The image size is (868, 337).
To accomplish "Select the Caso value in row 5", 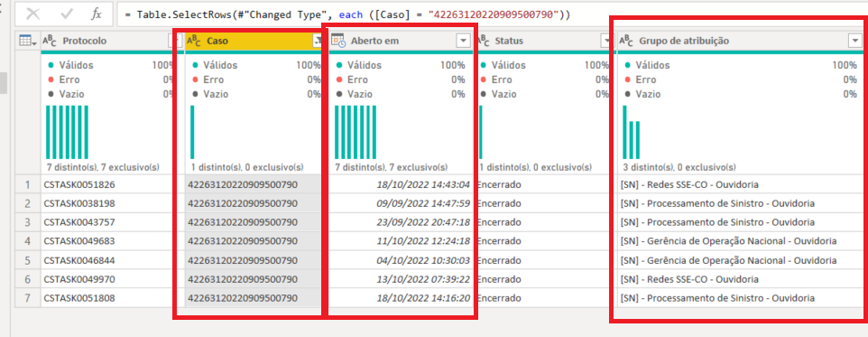I will (243, 260).
